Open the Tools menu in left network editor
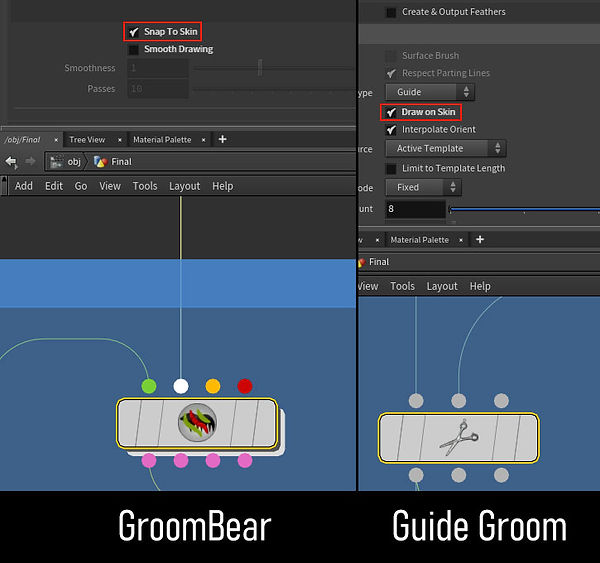Viewport: 600px width, 563px height. [145, 186]
